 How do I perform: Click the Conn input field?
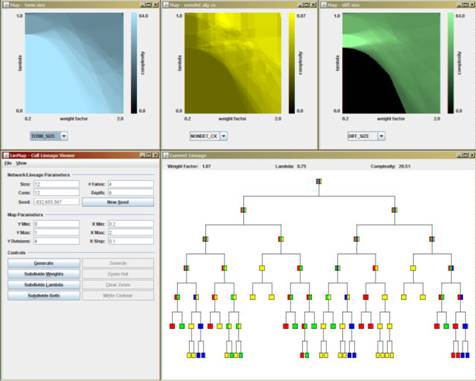(x=56, y=193)
